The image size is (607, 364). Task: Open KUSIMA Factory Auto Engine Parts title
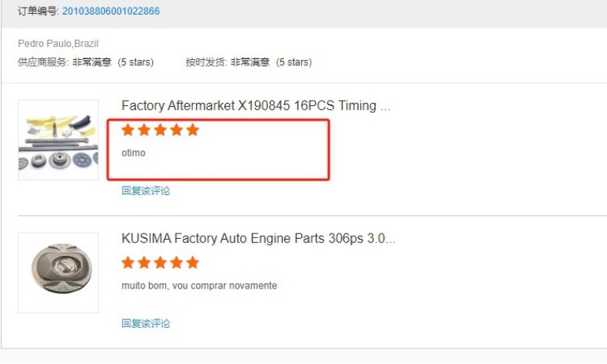point(258,238)
